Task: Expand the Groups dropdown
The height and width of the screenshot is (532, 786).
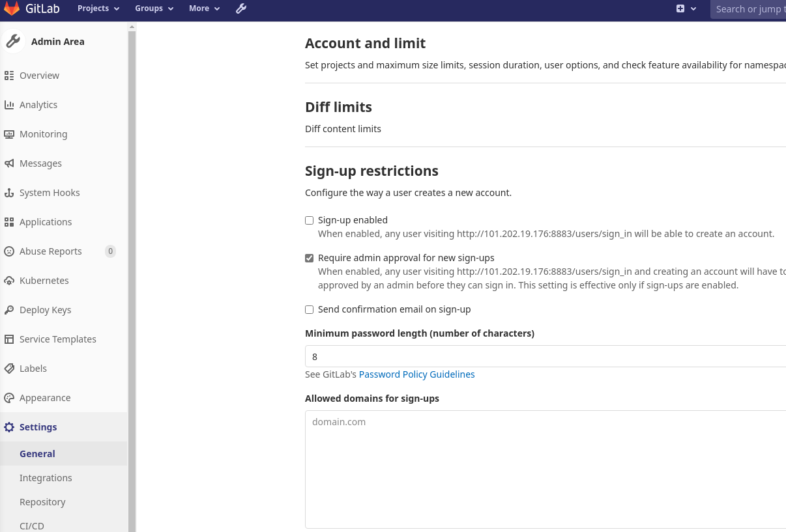Action: pos(154,8)
